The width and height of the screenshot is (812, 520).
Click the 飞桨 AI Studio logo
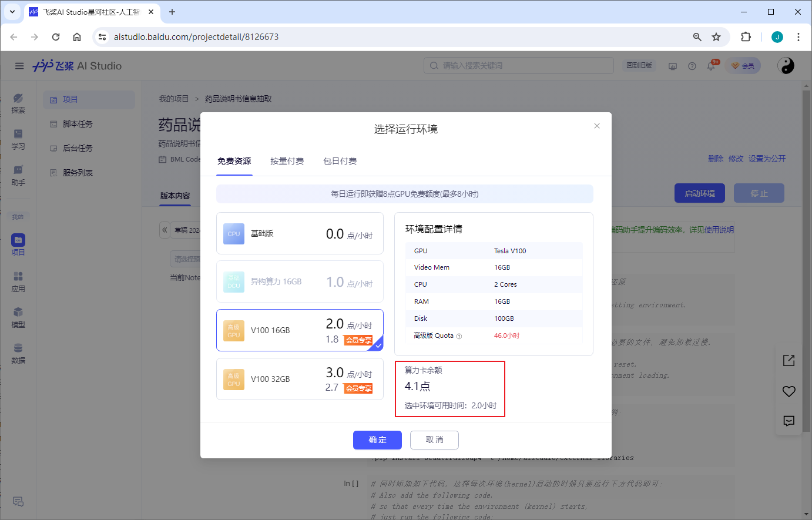pos(77,66)
